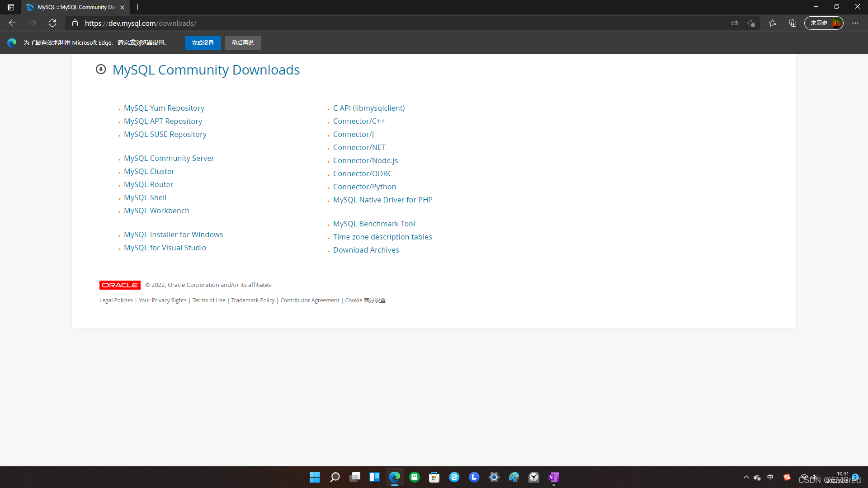This screenshot has height=488, width=868.
Task: Click the translate page icon
Action: pos(735,23)
